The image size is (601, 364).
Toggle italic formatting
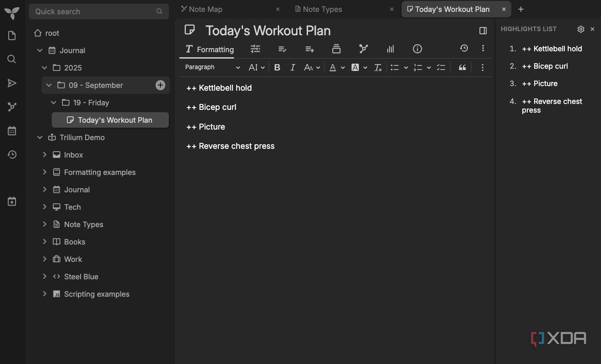click(x=292, y=67)
